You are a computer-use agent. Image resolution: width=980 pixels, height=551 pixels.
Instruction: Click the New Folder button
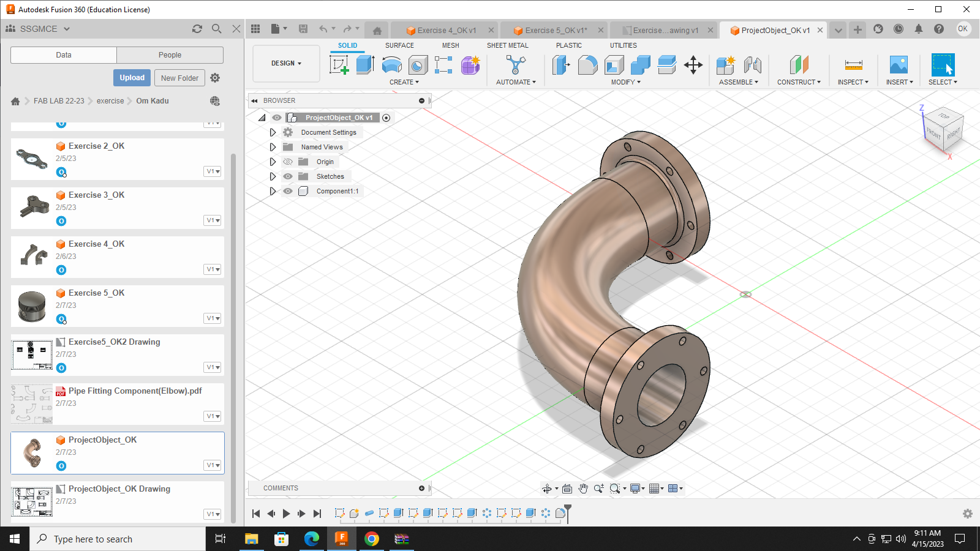(x=179, y=78)
